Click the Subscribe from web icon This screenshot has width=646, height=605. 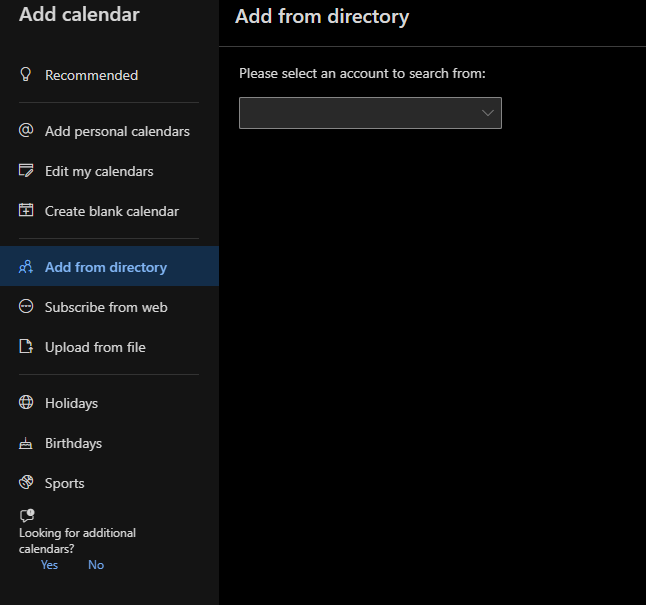click(26, 307)
